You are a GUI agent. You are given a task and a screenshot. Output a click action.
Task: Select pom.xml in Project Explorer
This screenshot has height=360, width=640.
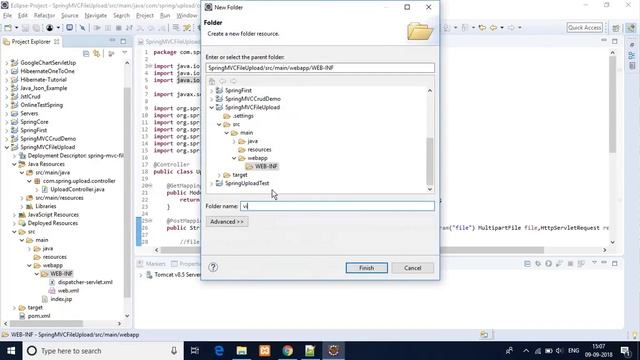point(39,316)
